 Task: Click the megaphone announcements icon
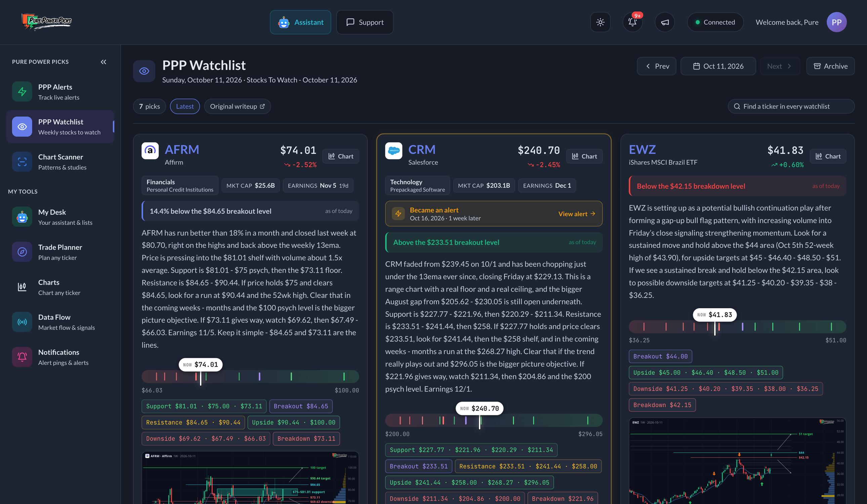coord(665,22)
